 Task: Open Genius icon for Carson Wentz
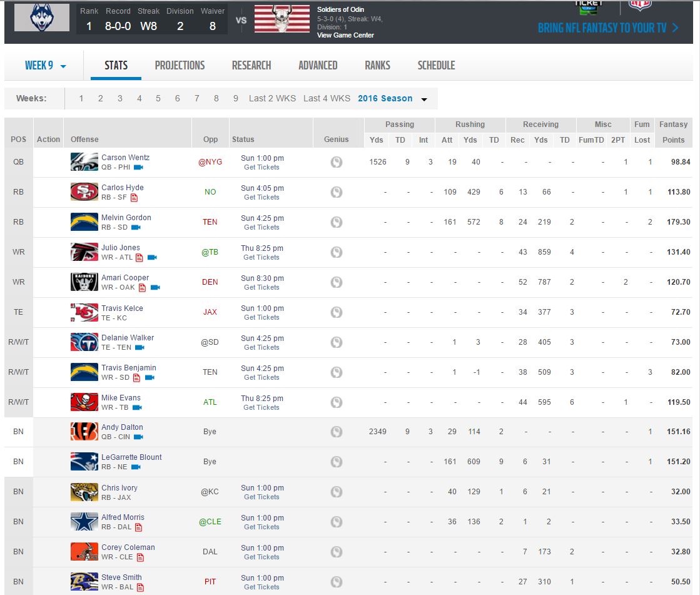[x=336, y=162]
